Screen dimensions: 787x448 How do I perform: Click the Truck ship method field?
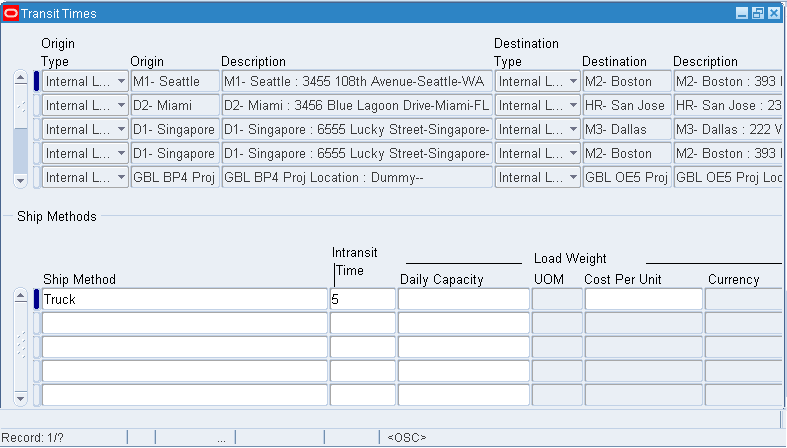(x=185, y=299)
